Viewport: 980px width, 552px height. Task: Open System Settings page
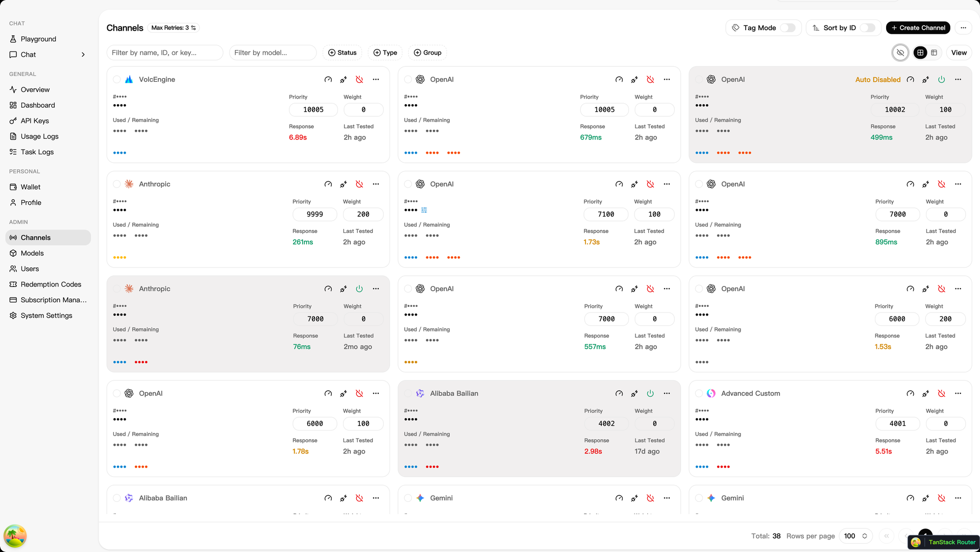pos(48,316)
